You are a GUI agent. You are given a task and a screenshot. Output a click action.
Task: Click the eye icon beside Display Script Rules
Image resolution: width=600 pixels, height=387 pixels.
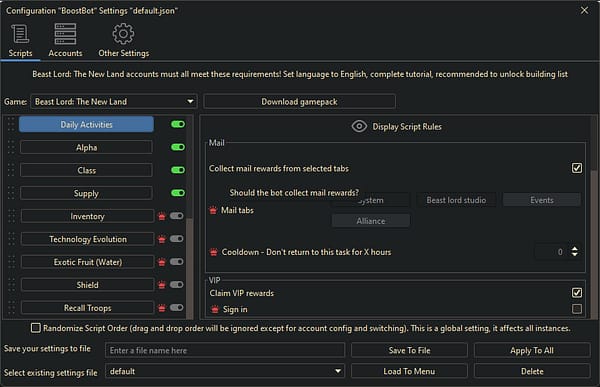[x=359, y=126]
